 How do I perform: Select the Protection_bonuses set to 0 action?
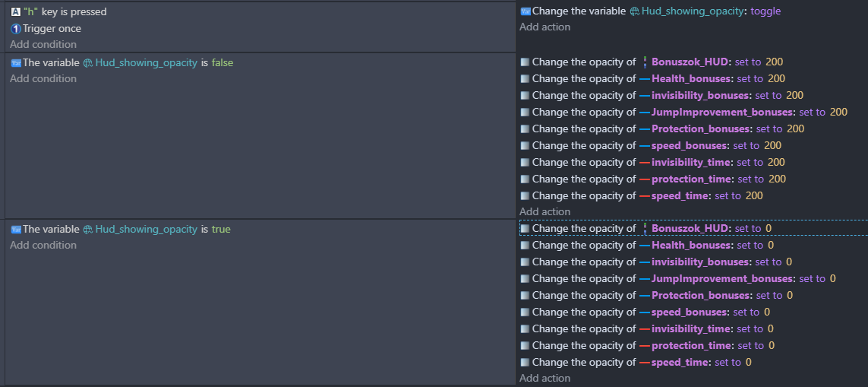click(x=657, y=295)
